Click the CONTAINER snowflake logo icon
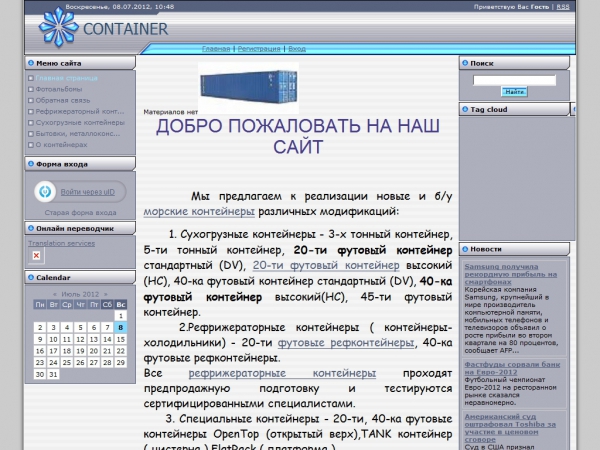600x450 pixels. (58, 28)
